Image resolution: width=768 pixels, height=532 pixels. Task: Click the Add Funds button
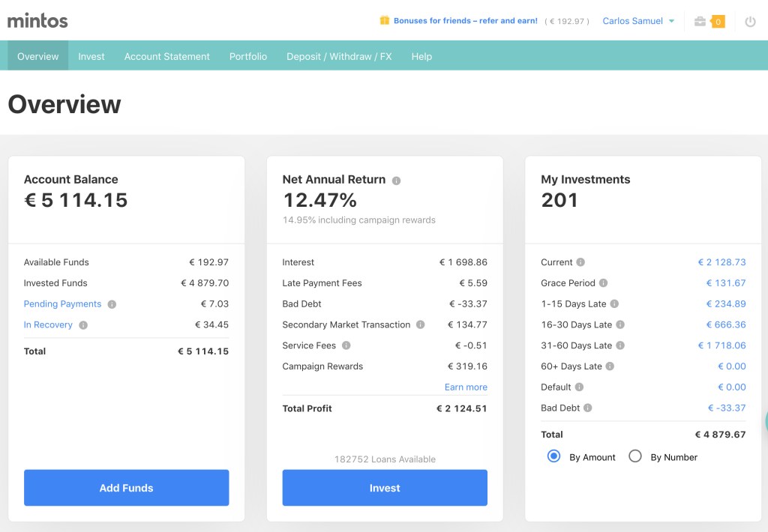tap(126, 487)
